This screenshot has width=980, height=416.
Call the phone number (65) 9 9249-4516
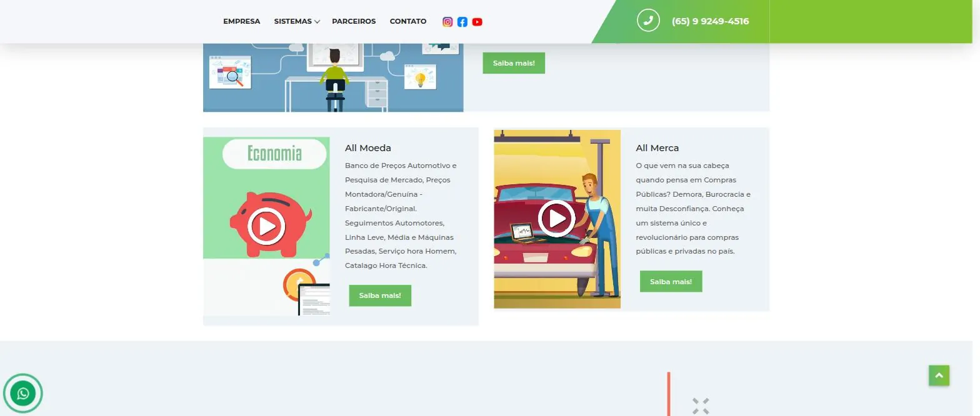coord(710,21)
